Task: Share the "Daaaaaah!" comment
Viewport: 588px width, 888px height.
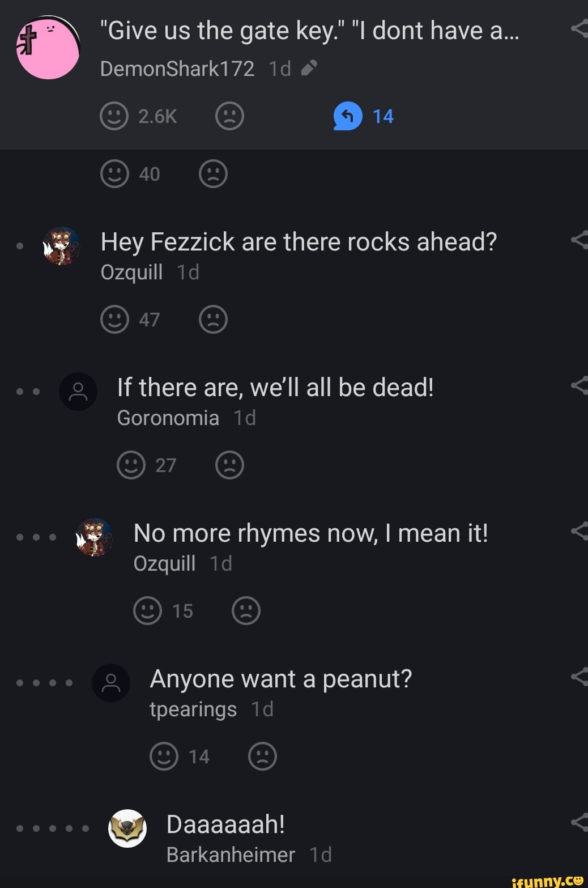Action: pyautogui.click(x=579, y=822)
